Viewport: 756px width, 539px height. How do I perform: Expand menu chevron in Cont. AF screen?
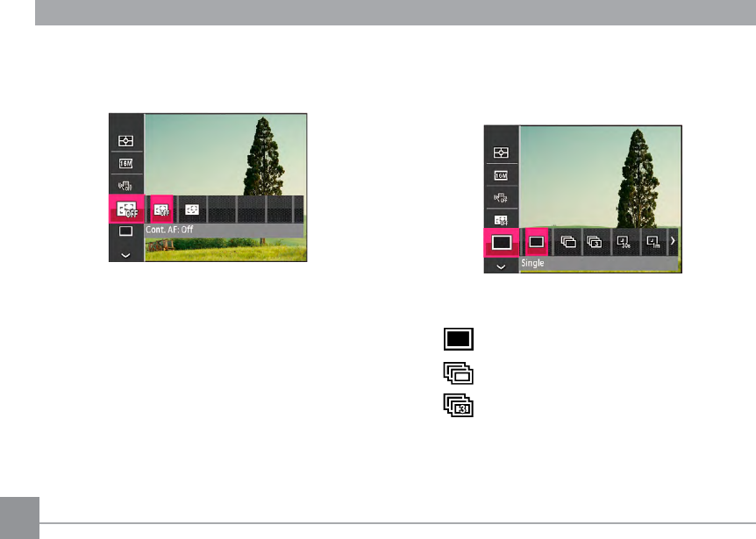pos(125,255)
